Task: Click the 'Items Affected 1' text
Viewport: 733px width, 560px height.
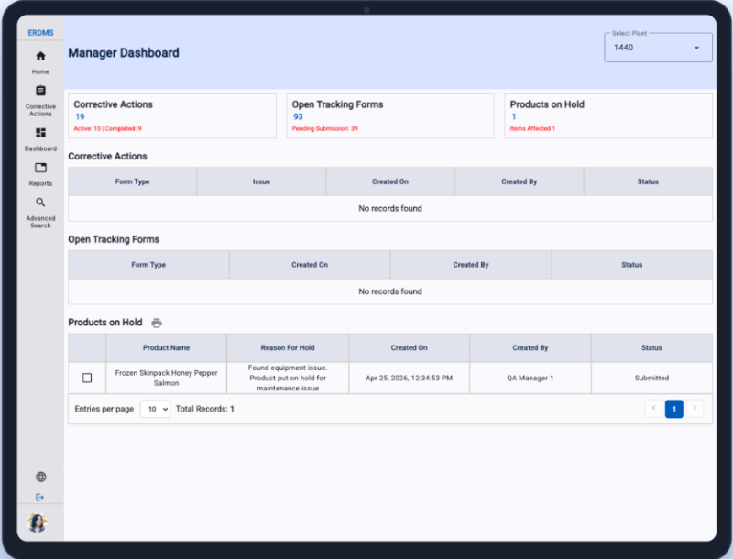Action: (x=532, y=128)
